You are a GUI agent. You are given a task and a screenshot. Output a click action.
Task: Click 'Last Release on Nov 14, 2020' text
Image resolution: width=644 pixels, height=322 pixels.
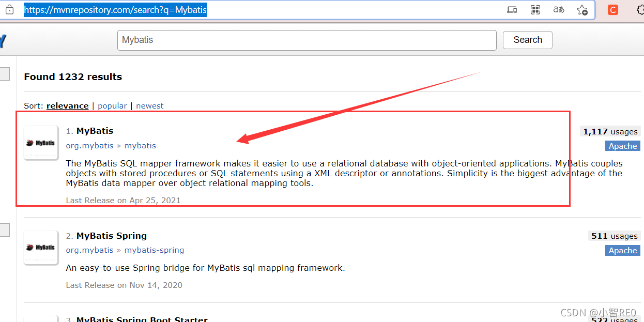pyautogui.click(x=124, y=285)
